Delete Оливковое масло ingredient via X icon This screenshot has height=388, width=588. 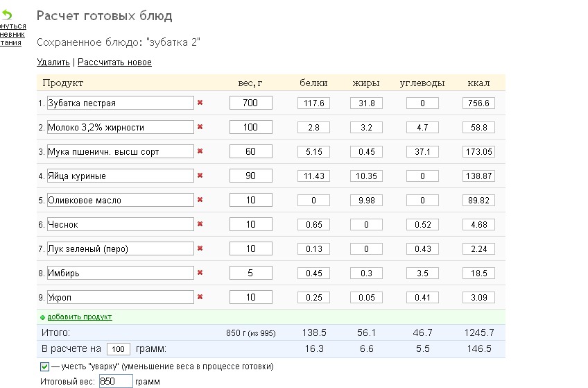pyautogui.click(x=200, y=200)
